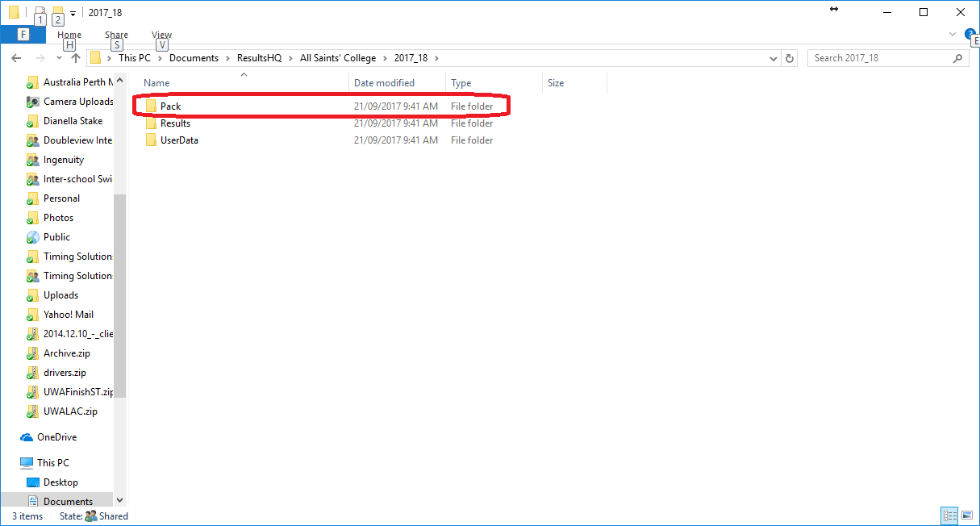Open the address bar history dropdown
Image resolution: width=980 pixels, height=526 pixels.
773,58
